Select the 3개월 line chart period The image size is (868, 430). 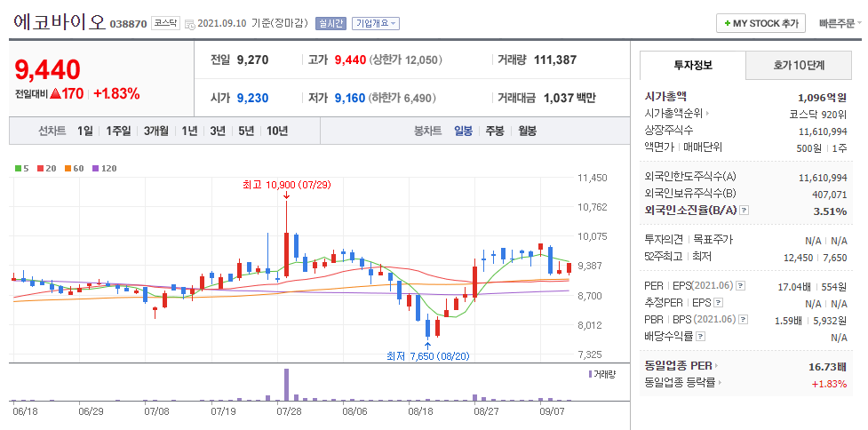coord(155,131)
